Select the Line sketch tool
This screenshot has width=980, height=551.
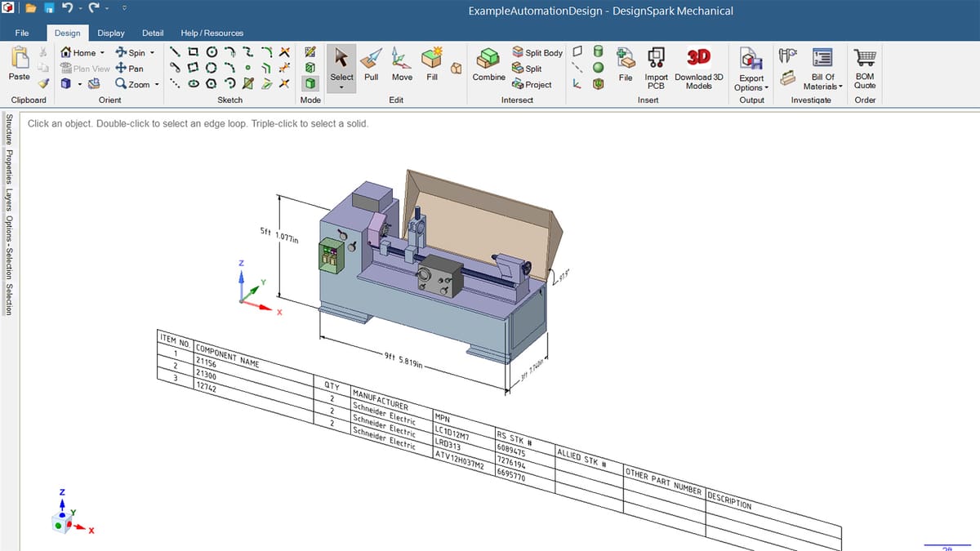click(x=175, y=52)
